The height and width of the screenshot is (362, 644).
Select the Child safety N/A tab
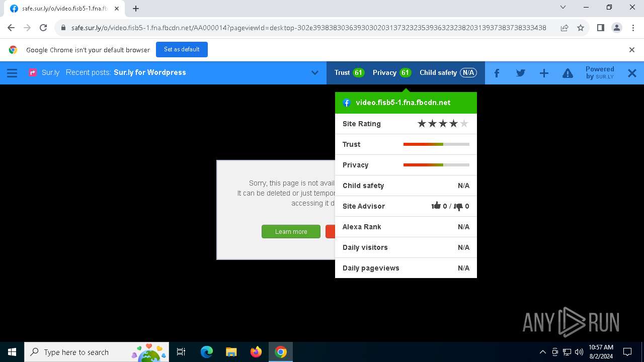tap(448, 72)
